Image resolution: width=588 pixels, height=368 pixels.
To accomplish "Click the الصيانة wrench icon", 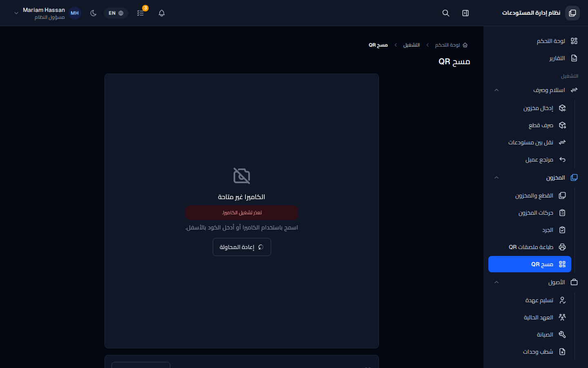I will (x=562, y=334).
